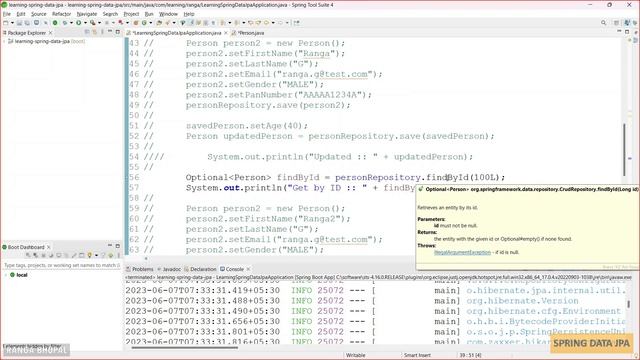Click the External Tools toolbar icon
Viewport: 640px width, 360px height.
coord(93,23)
